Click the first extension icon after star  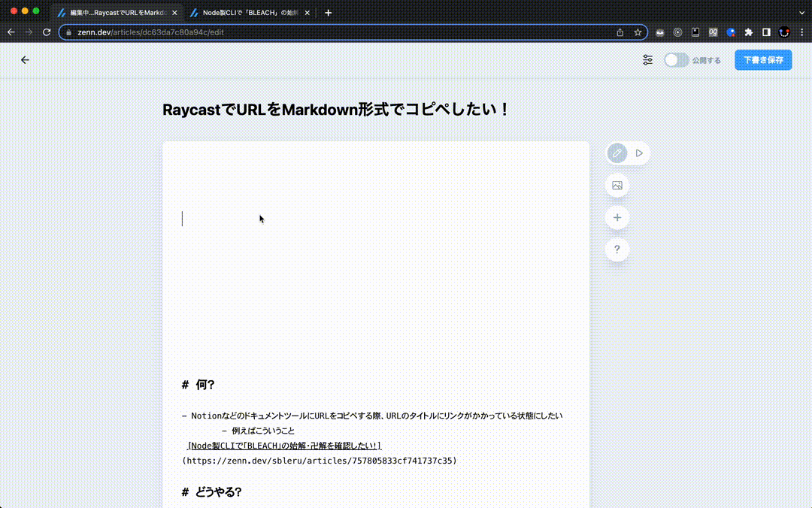pos(660,32)
